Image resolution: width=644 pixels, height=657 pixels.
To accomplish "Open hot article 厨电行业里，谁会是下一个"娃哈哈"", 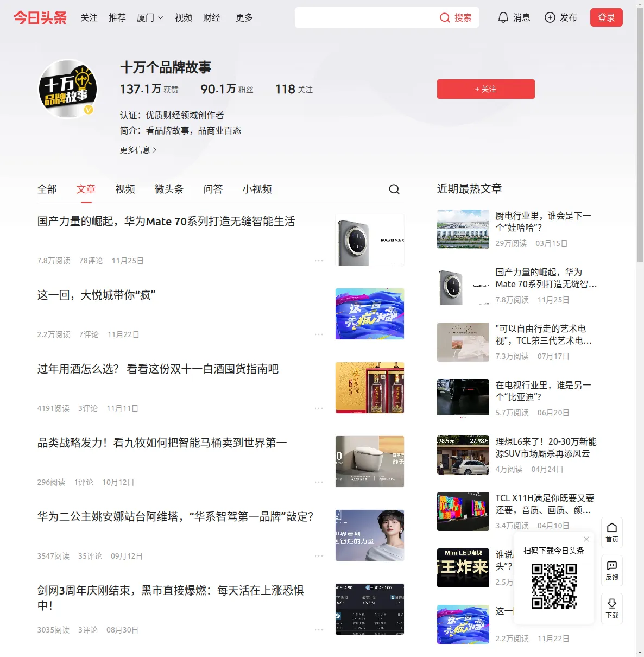I will point(543,222).
